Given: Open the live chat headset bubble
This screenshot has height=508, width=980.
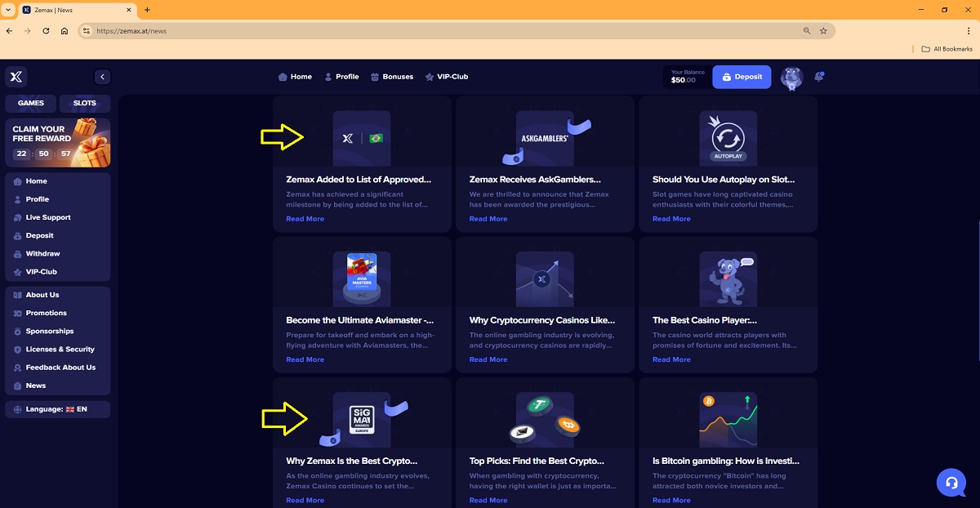Looking at the screenshot, I should [951, 482].
